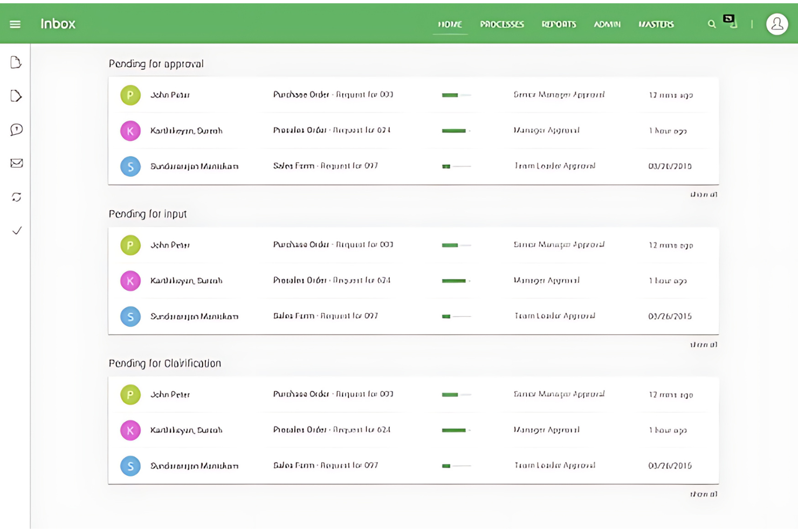Image resolution: width=798 pixels, height=532 pixels.
Task: Open the REPORTS menu
Action: 559,24
